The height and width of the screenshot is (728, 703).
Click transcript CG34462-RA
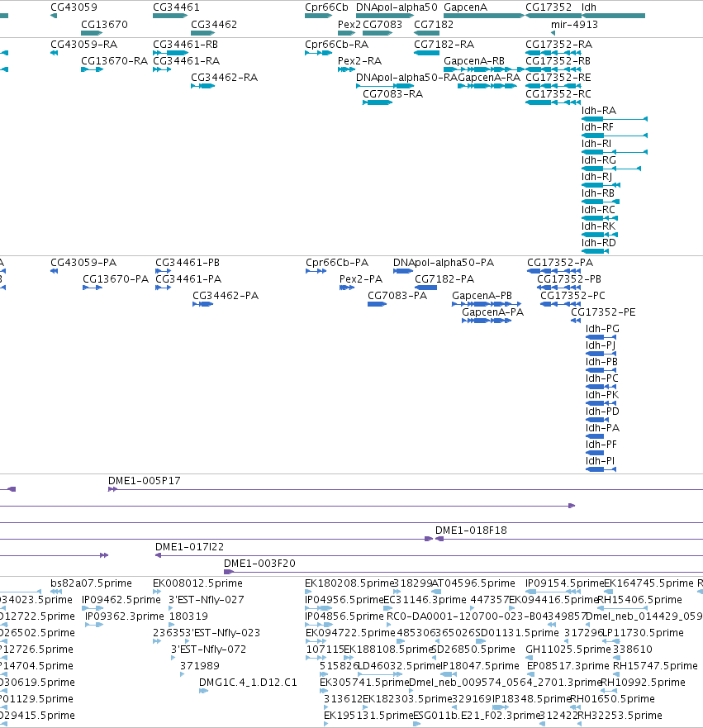click(x=224, y=78)
